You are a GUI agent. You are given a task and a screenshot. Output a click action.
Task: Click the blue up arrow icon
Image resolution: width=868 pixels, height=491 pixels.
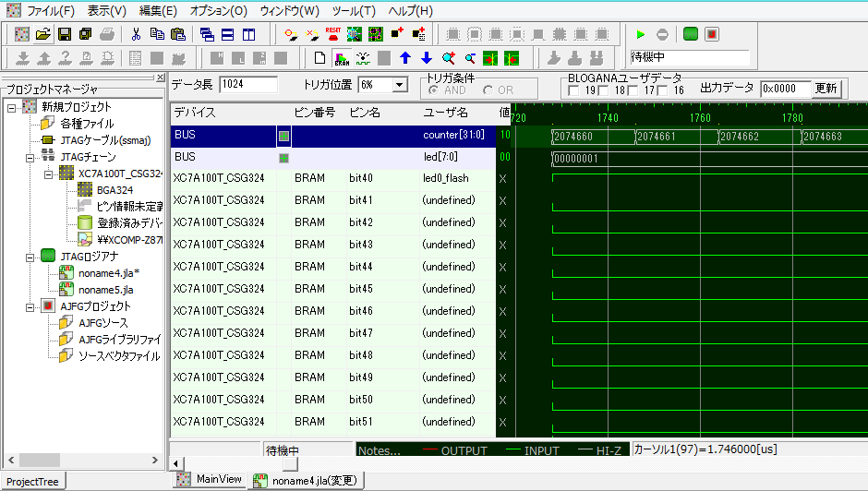[x=404, y=58]
